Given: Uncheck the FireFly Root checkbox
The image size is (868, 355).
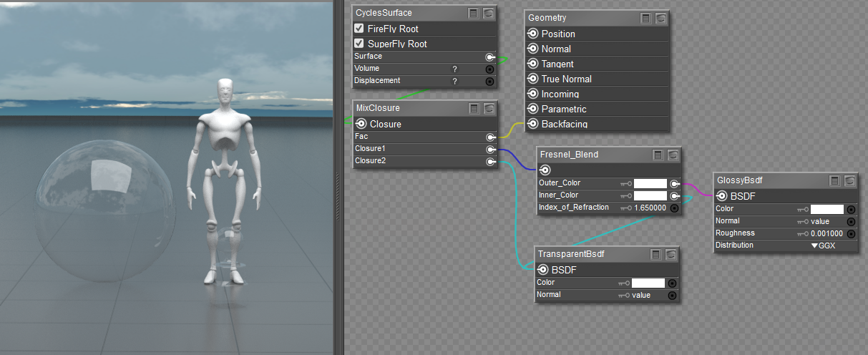Looking at the screenshot, I should click(x=359, y=29).
